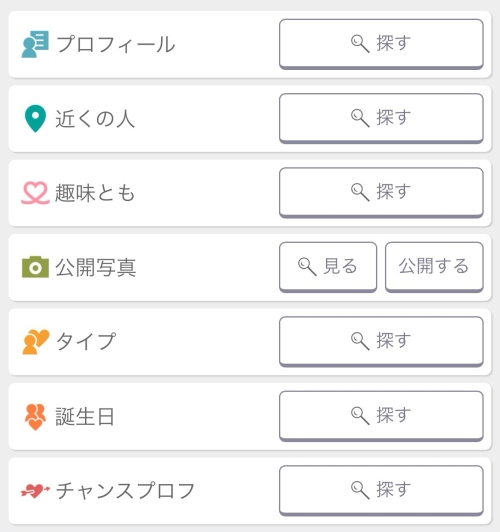Click magnifier icon in 見る button
The height and width of the screenshot is (532, 500).
(307, 267)
